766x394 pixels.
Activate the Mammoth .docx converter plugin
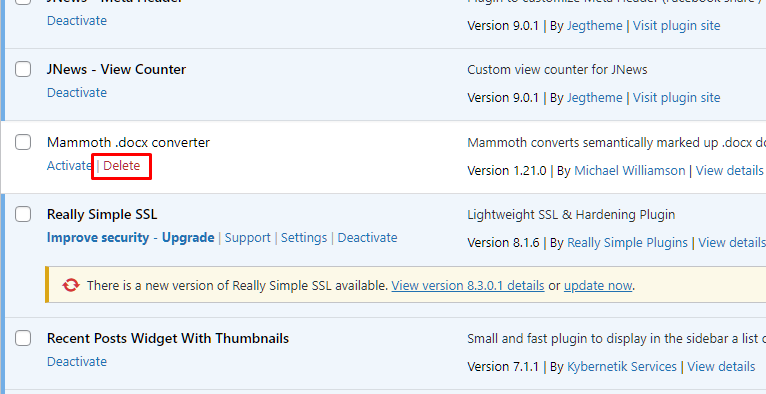tap(69, 166)
